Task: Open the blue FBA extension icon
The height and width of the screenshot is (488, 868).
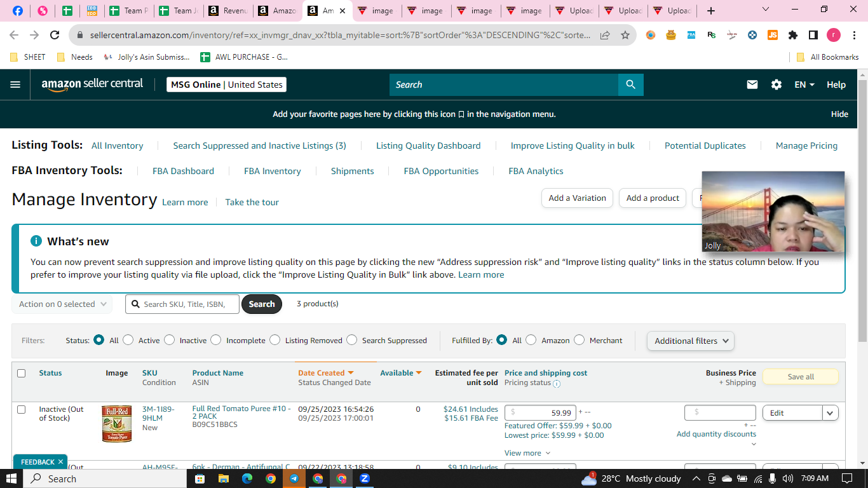Action: pos(691,35)
